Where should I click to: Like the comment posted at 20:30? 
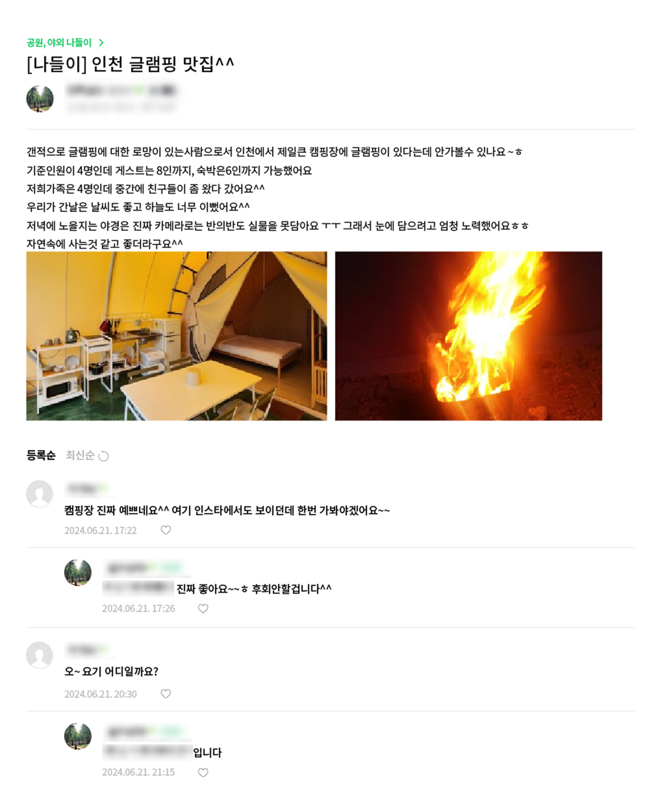point(165,694)
